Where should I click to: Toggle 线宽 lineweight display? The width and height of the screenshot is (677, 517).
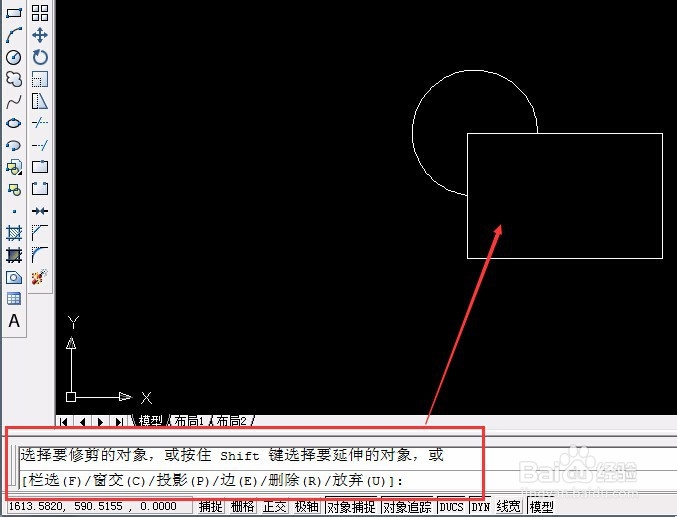[509, 507]
